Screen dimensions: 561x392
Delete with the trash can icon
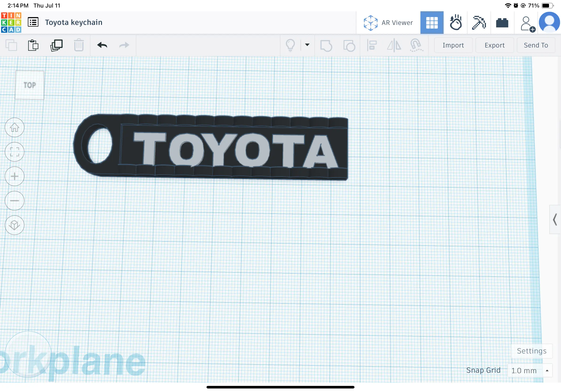(x=79, y=45)
